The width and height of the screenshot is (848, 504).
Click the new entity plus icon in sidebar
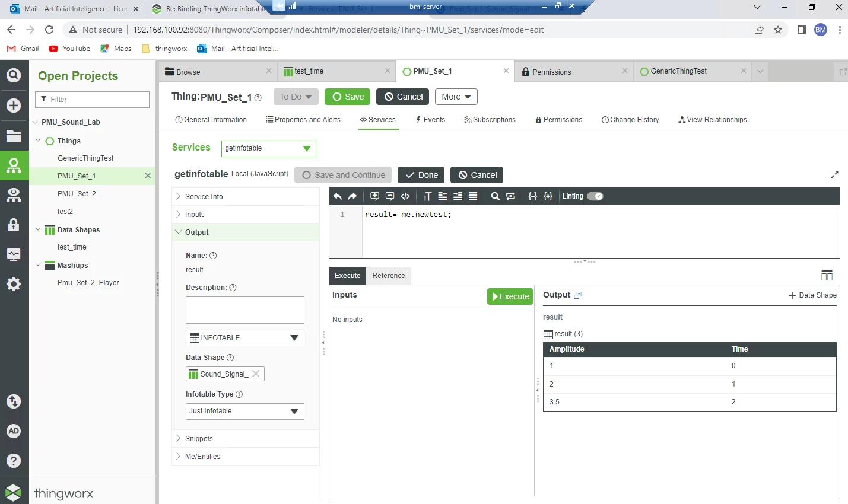click(x=14, y=106)
